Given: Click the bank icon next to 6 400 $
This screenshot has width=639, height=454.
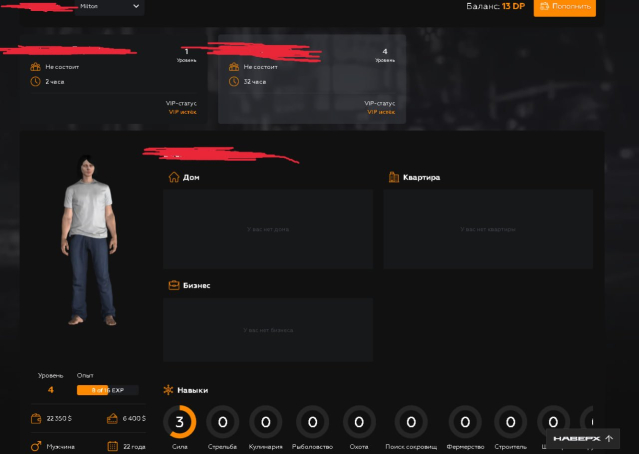Looking at the screenshot, I should pos(113,418).
